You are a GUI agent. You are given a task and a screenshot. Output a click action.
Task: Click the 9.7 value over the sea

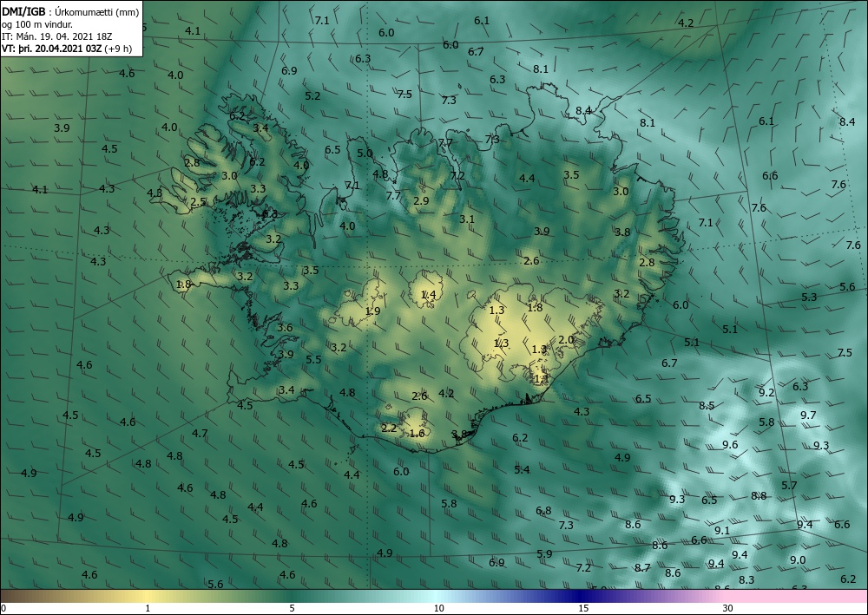pos(808,415)
